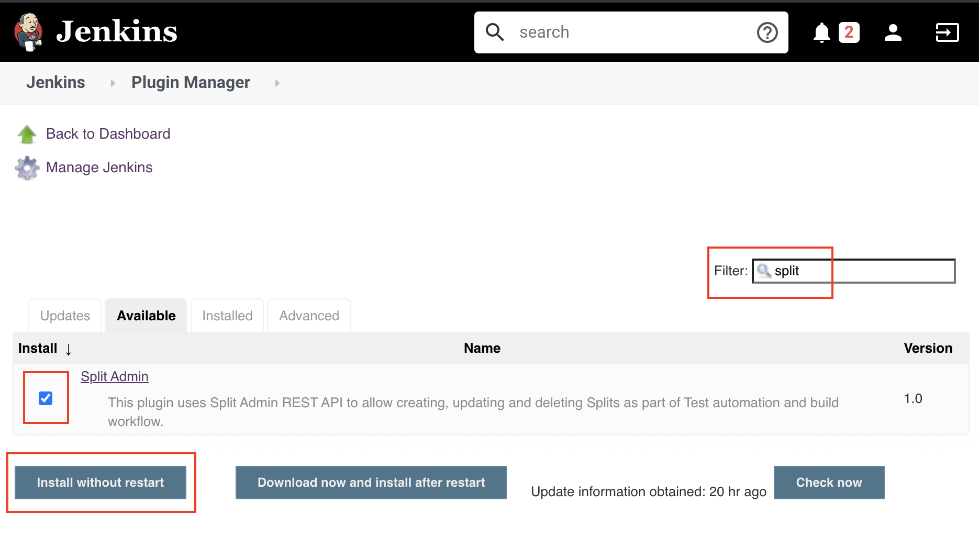
Task: Open the user profile icon
Action: click(x=893, y=32)
